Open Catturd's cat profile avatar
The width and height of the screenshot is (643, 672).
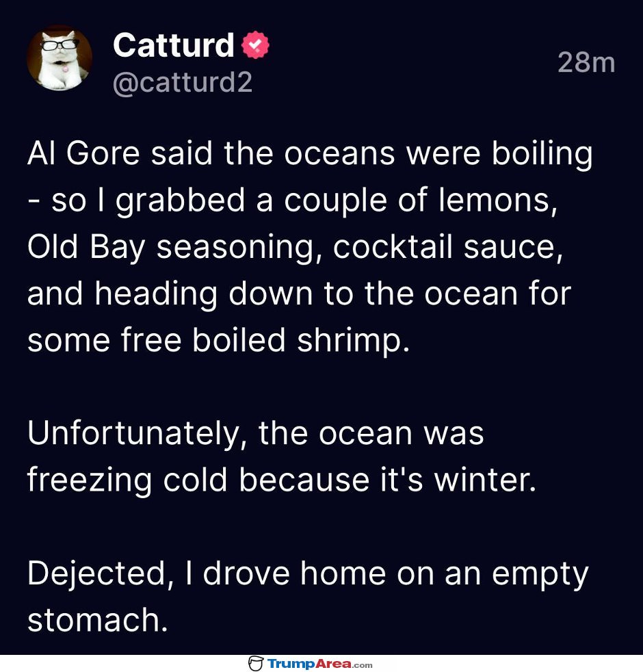60,58
